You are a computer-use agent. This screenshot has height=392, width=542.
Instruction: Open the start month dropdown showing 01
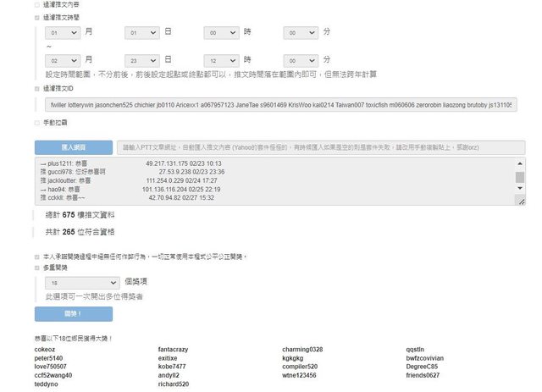pos(62,32)
